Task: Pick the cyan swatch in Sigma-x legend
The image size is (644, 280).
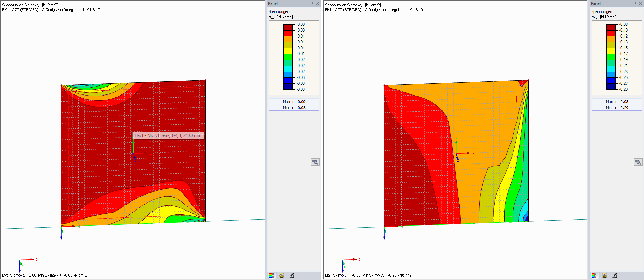Action: coord(288,69)
